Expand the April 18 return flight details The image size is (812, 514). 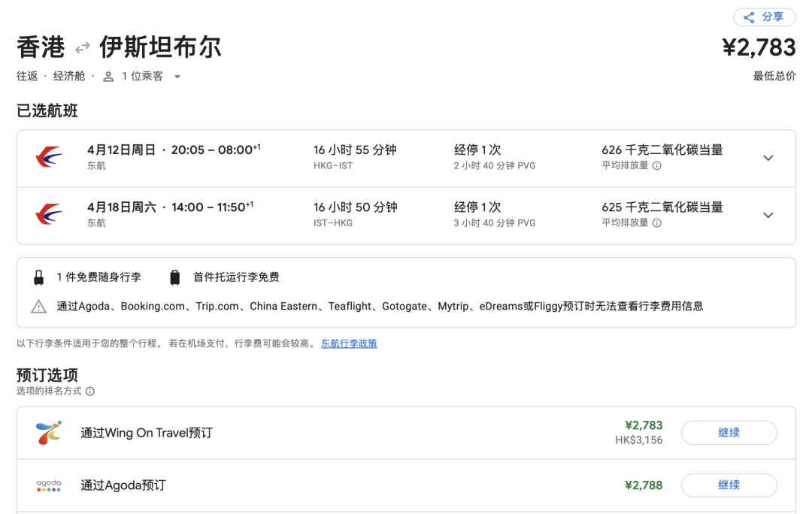(x=768, y=215)
